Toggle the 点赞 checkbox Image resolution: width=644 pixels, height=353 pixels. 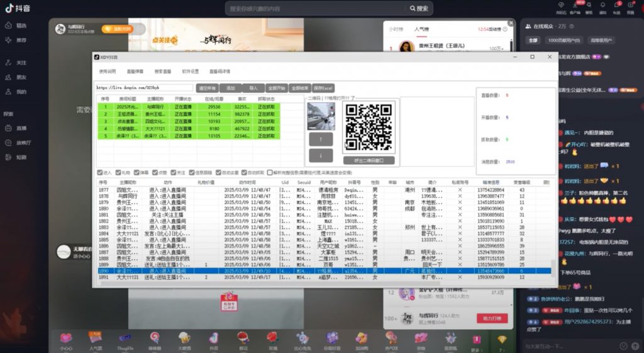click(155, 173)
